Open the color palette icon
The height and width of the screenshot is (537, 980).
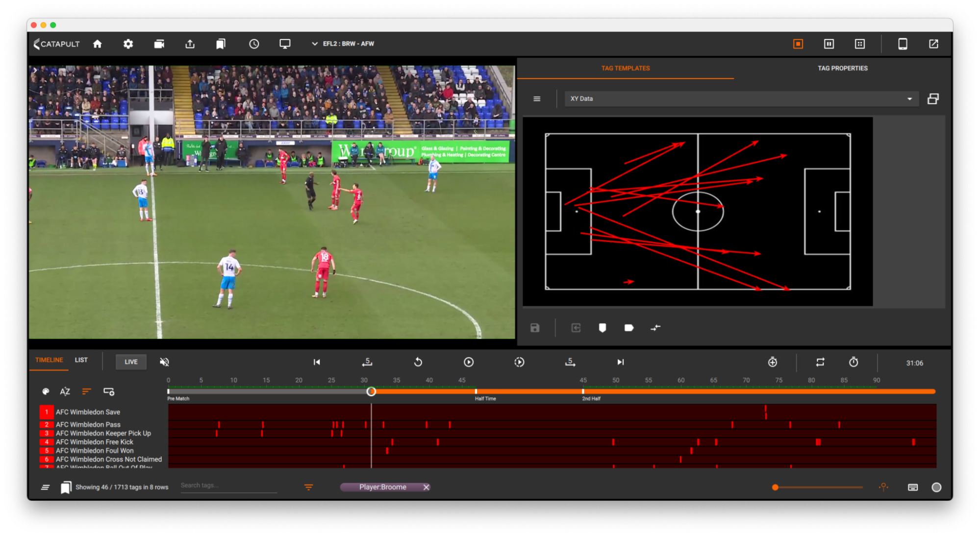point(46,391)
